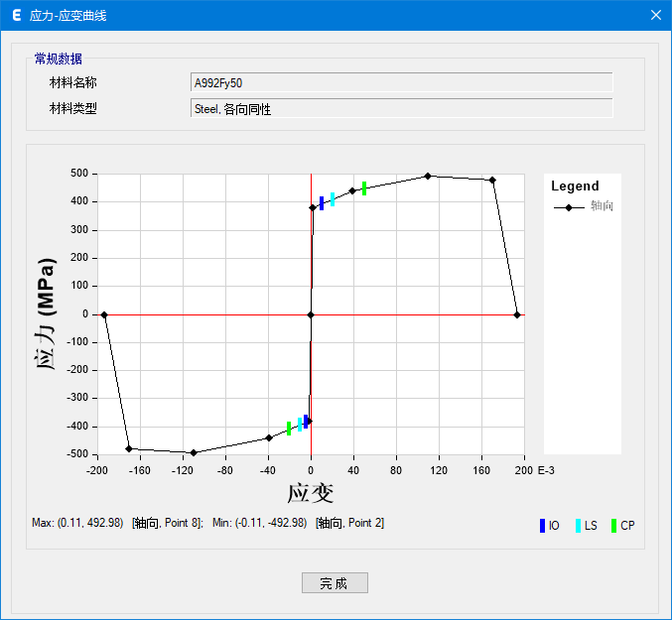Screen dimensions: 672x620
Task: Select the rightmost zero-stress data point
Action: click(x=517, y=314)
